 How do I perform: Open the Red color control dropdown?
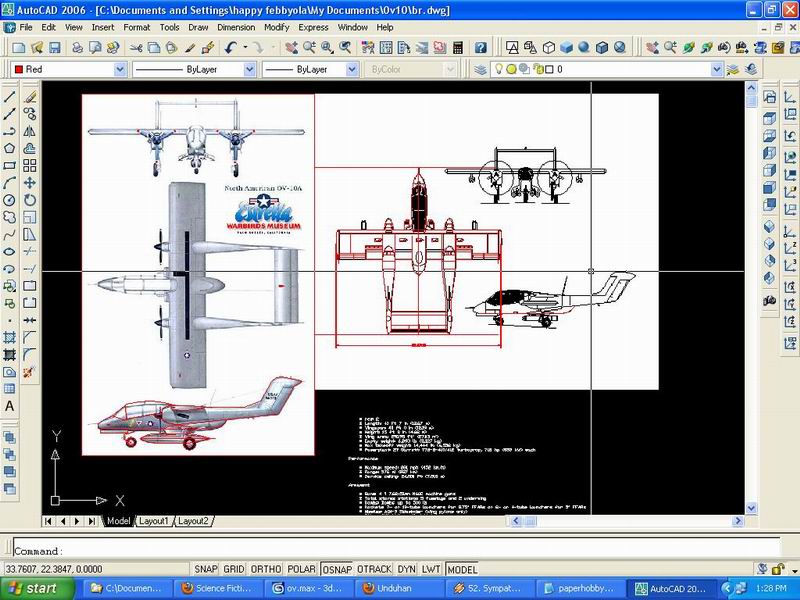coord(119,69)
